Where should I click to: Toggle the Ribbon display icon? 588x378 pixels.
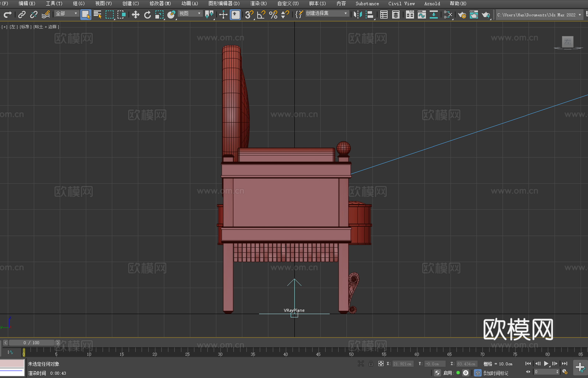410,14
